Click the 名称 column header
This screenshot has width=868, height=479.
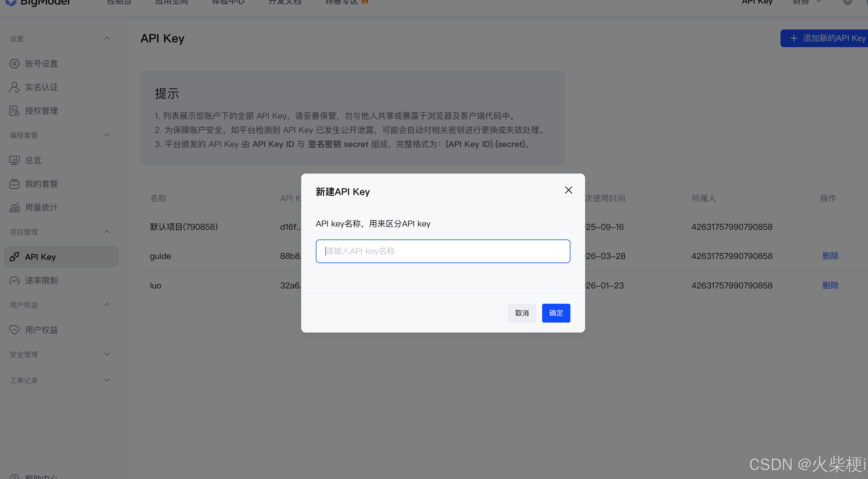tap(158, 198)
